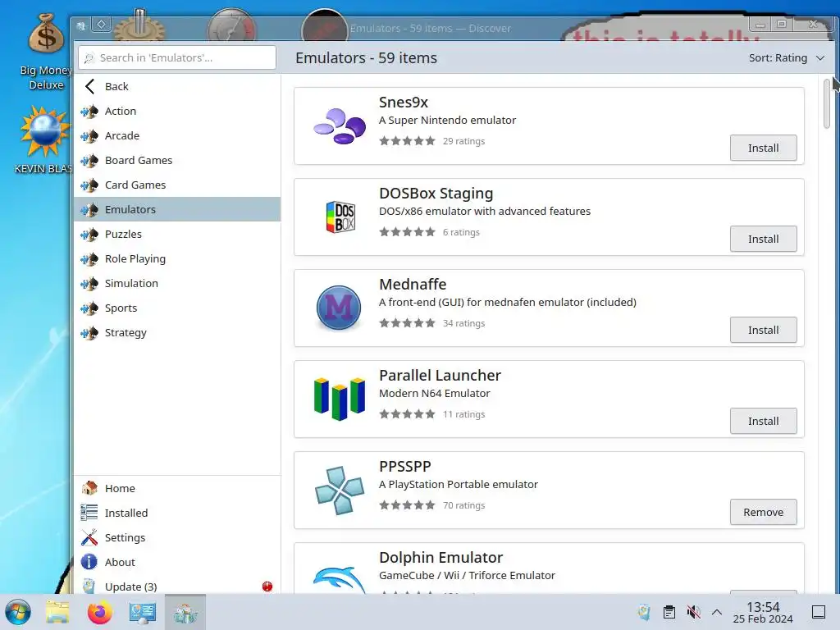Remove PPSSPP

pyautogui.click(x=764, y=512)
